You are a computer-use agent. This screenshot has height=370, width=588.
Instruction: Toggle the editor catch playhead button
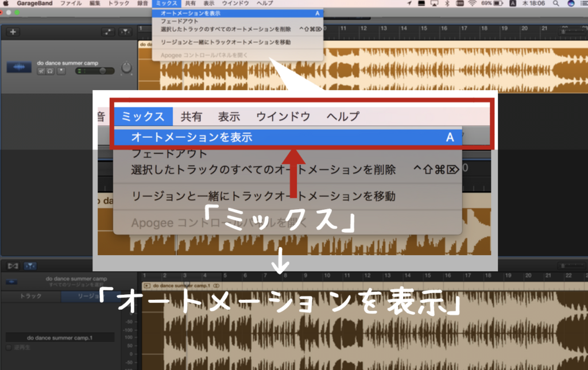point(30,266)
